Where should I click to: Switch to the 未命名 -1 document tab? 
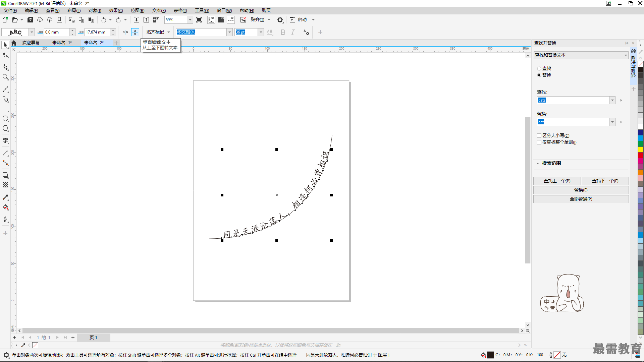pyautogui.click(x=62, y=43)
